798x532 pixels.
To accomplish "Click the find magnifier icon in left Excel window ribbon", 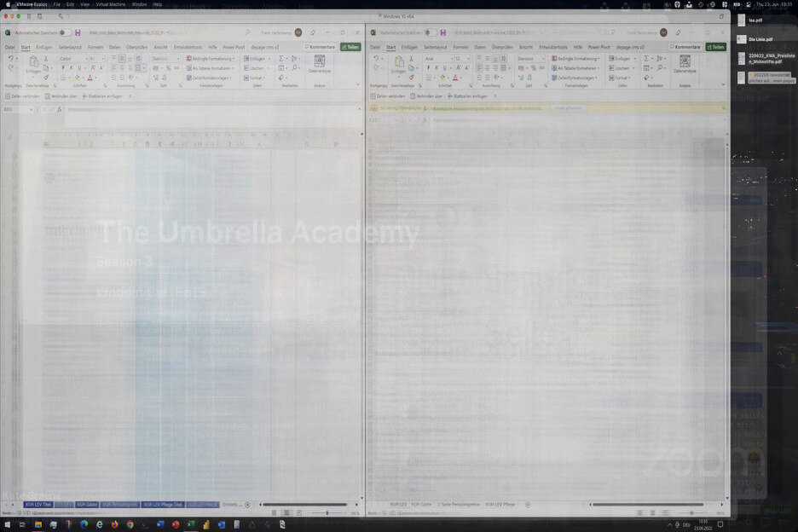I will 295,68.
